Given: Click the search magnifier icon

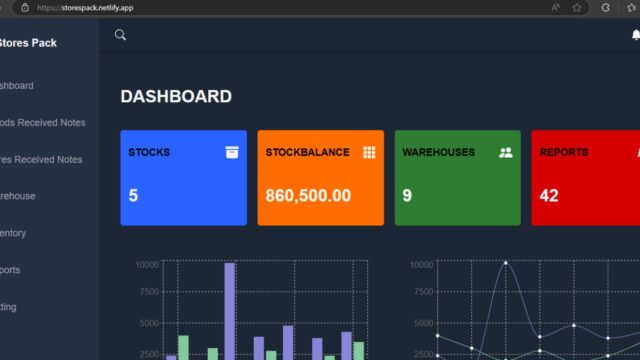Looking at the screenshot, I should (120, 35).
